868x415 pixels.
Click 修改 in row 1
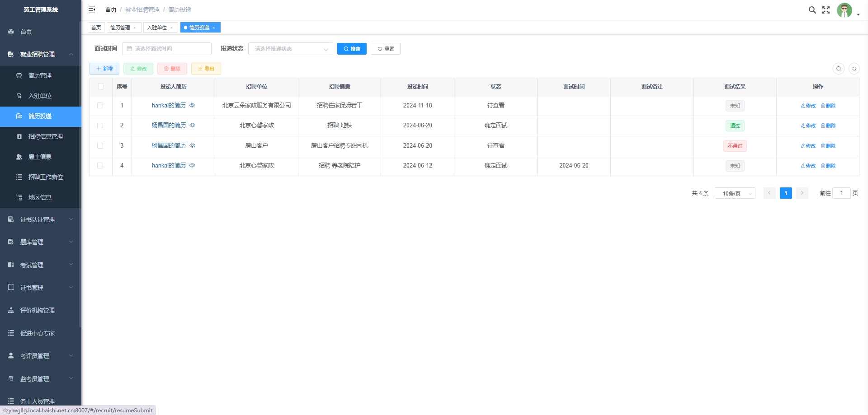pos(808,106)
